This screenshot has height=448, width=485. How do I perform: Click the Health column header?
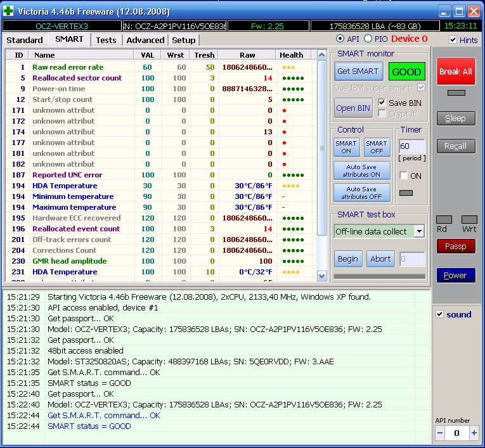(x=293, y=55)
